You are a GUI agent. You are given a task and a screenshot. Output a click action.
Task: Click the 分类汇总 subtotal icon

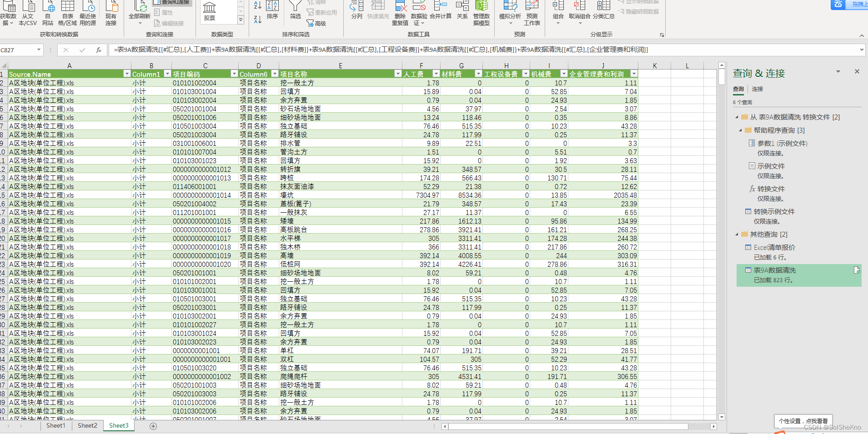click(x=604, y=10)
